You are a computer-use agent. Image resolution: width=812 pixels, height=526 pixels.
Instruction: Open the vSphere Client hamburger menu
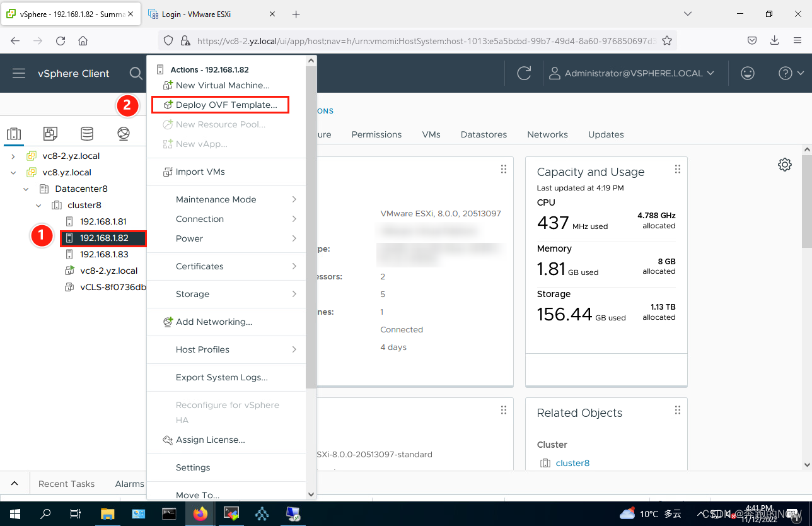tap(19, 73)
